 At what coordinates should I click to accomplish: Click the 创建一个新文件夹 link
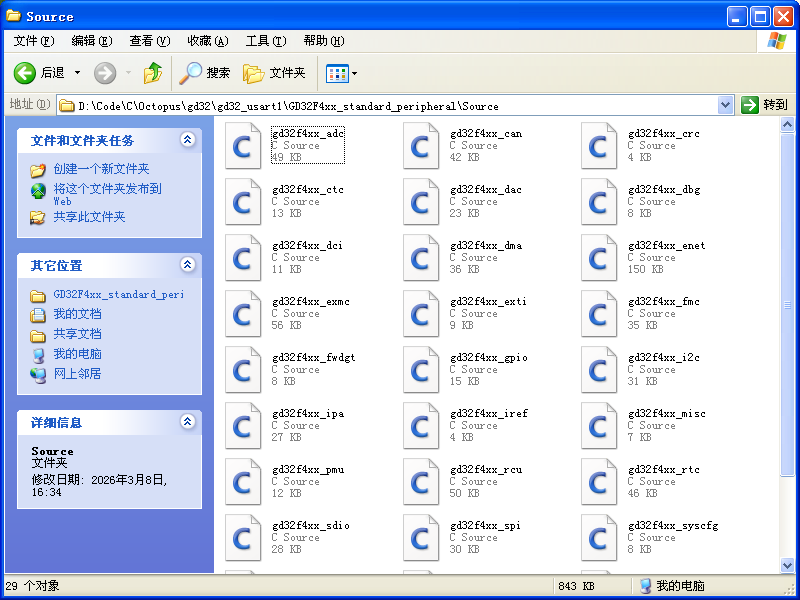(101, 169)
